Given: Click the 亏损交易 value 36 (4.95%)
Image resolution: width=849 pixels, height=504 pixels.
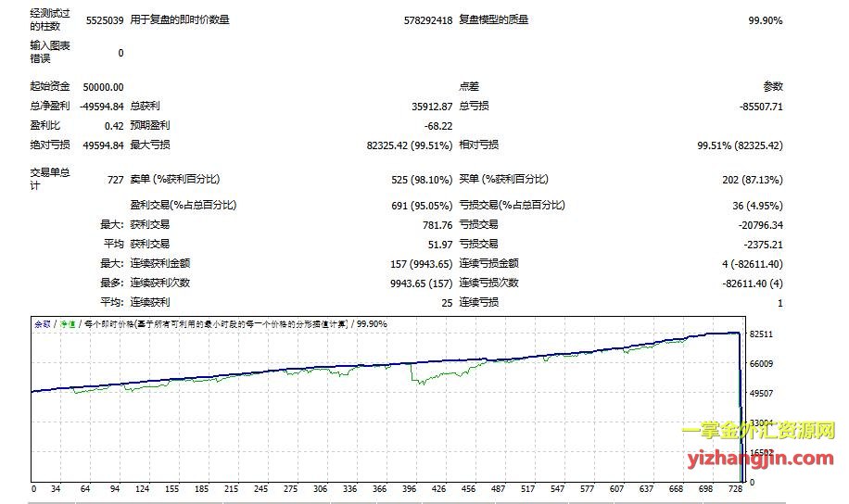Looking at the screenshot, I should pos(754,206).
